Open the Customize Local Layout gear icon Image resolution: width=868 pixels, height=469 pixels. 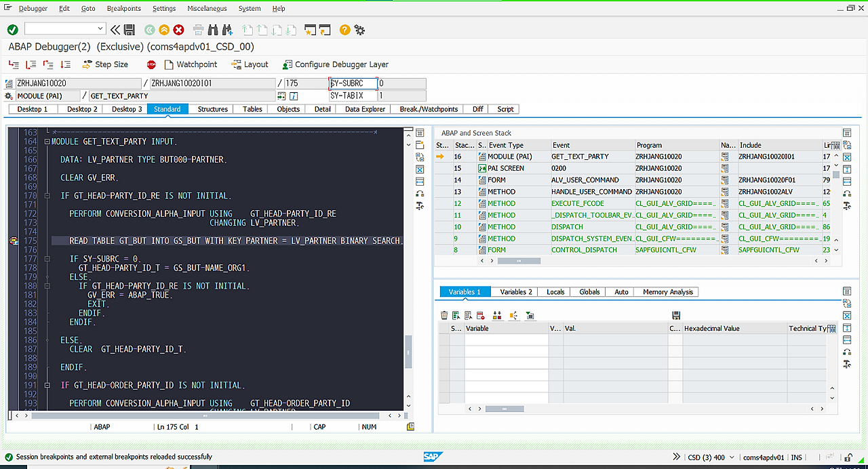click(x=360, y=30)
